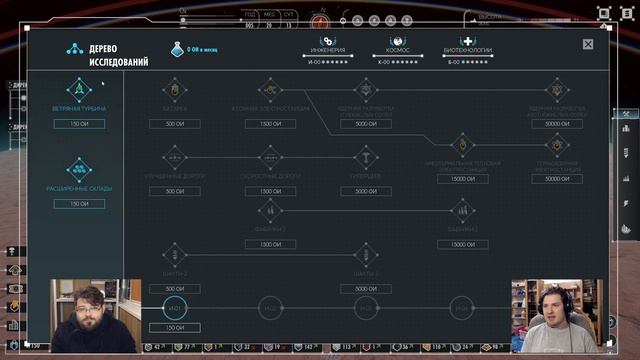Viewport: 640px width, 360px height.
Task: Click the 150 ОИ cost under Ветряная турбина
Action: 79,124
